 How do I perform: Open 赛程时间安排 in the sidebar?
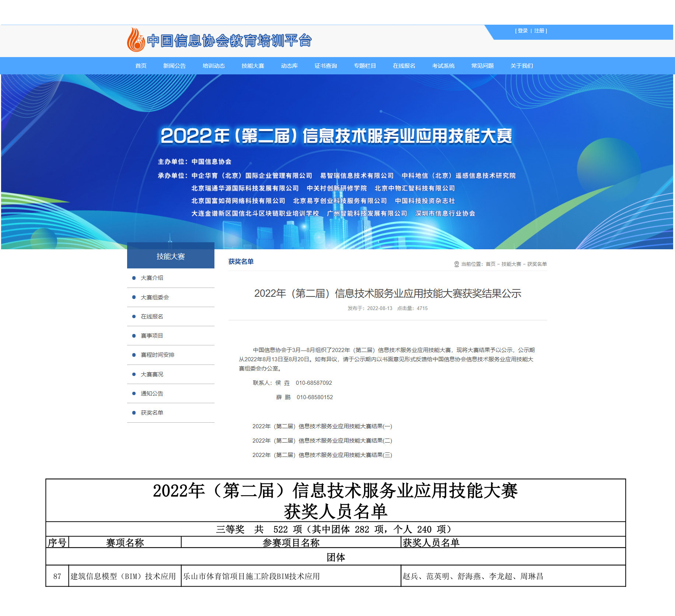158,355
